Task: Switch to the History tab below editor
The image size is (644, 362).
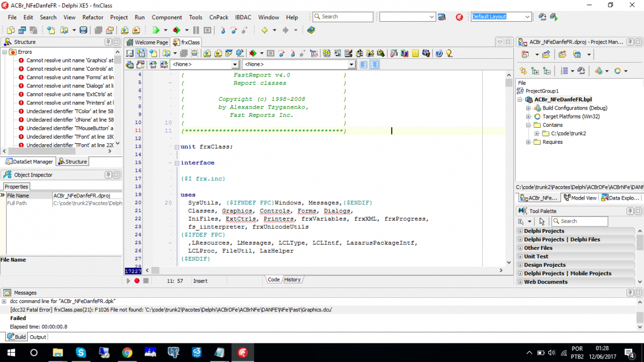Action: click(292, 280)
